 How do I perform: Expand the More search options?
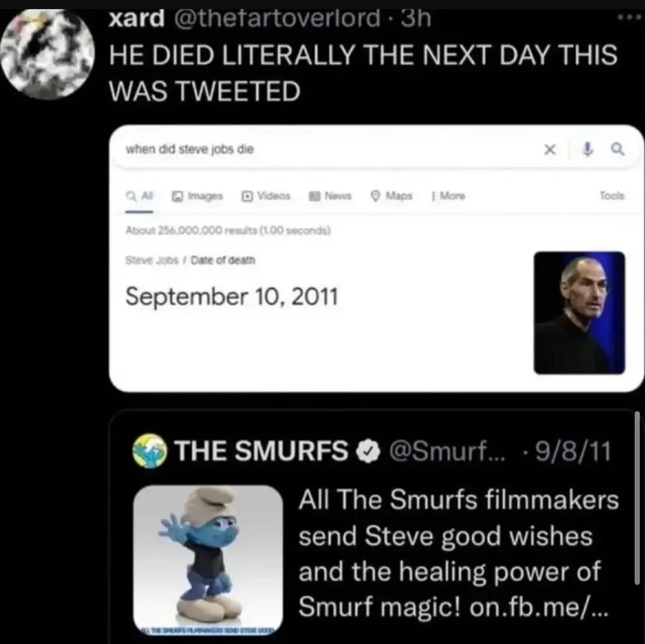coord(448,196)
